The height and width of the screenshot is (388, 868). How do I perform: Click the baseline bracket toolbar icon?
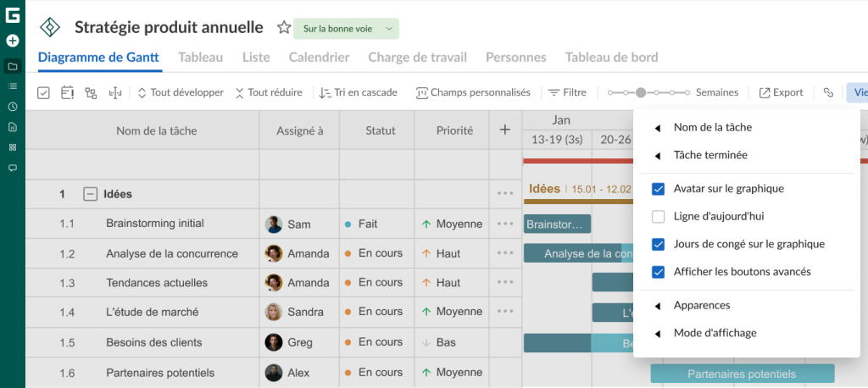[115, 93]
